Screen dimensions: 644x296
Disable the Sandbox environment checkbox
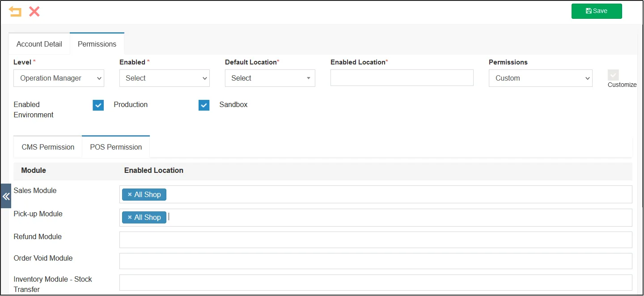tap(204, 105)
